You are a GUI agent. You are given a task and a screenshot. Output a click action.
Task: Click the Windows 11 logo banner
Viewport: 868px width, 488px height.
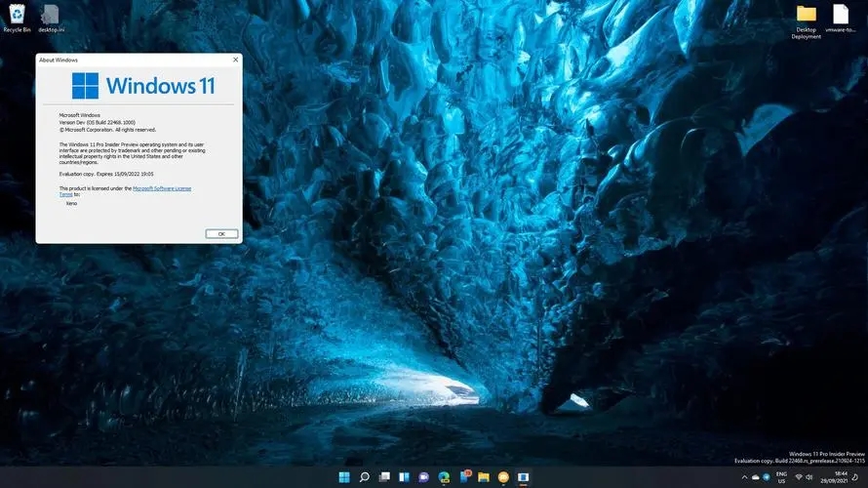point(143,86)
